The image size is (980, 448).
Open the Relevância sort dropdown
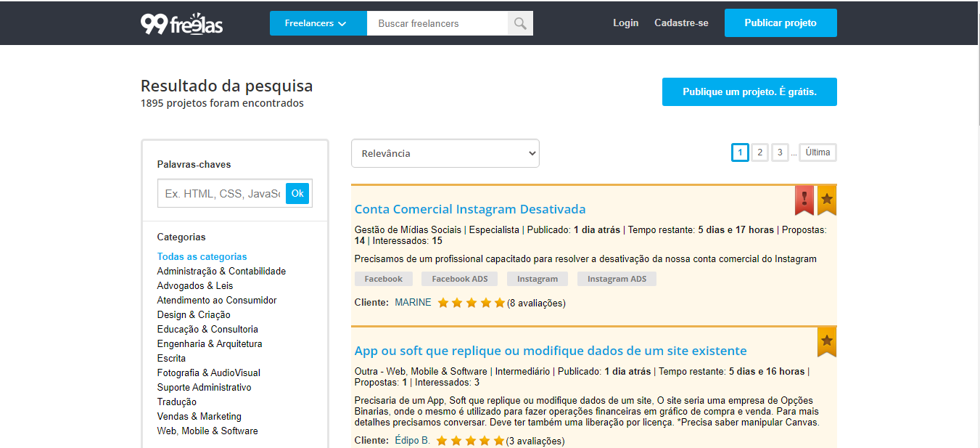[x=445, y=153]
